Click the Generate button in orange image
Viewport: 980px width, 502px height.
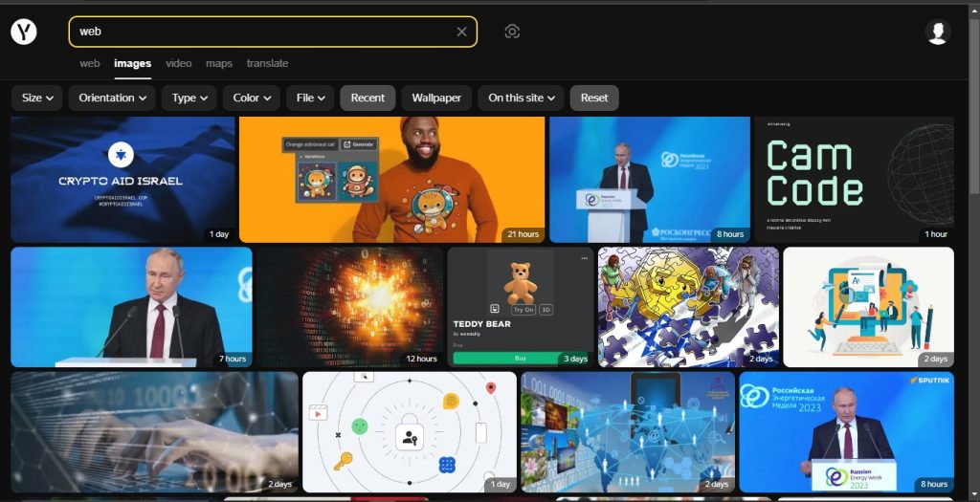(360, 144)
